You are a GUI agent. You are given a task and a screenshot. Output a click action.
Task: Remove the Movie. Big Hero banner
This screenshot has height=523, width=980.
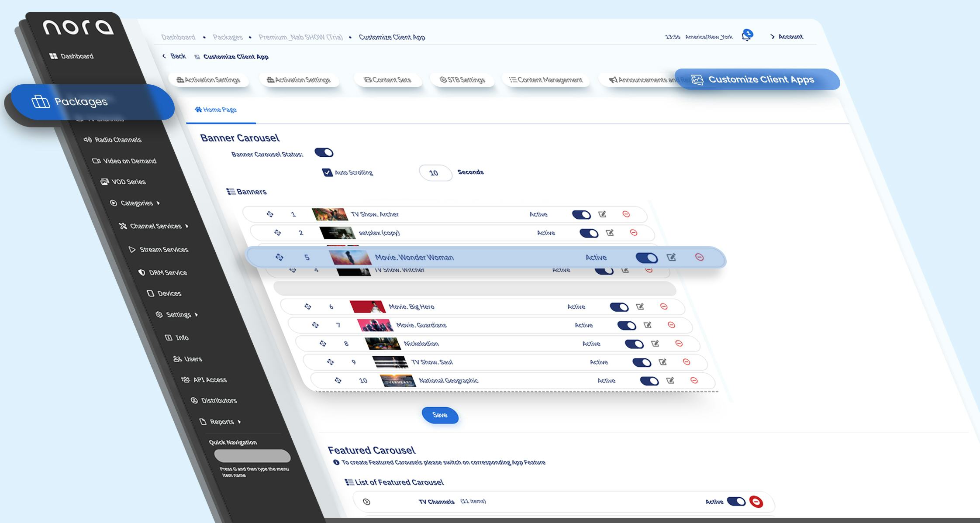pos(664,306)
